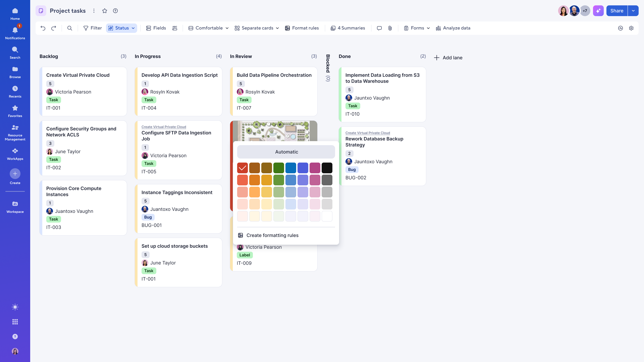Pick the black color swatch
644x362 pixels.
[327, 168]
